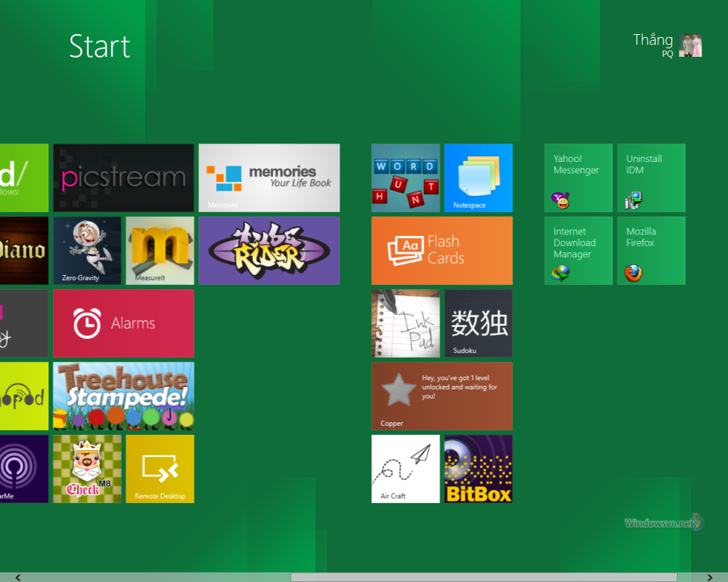Viewport: 728px width, 582px height.
Task: Launch the Air Craft tile
Action: (x=406, y=469)
